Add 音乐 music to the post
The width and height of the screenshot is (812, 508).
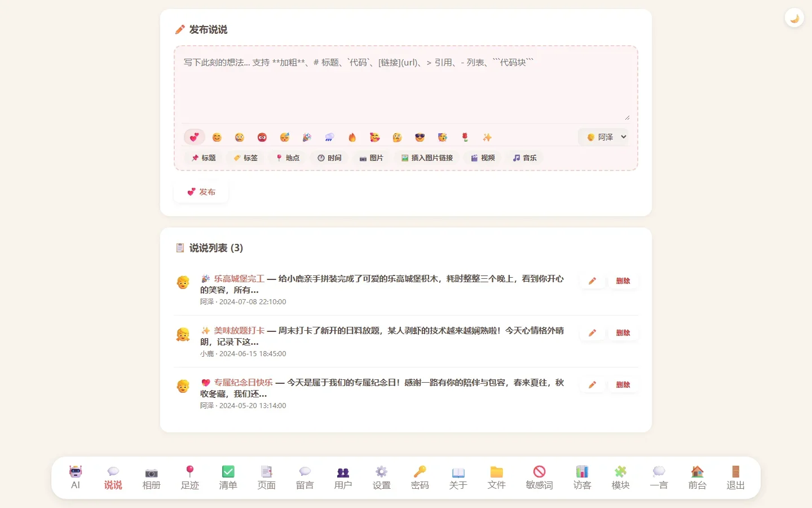pyautogui.click(x=525, y=158)
